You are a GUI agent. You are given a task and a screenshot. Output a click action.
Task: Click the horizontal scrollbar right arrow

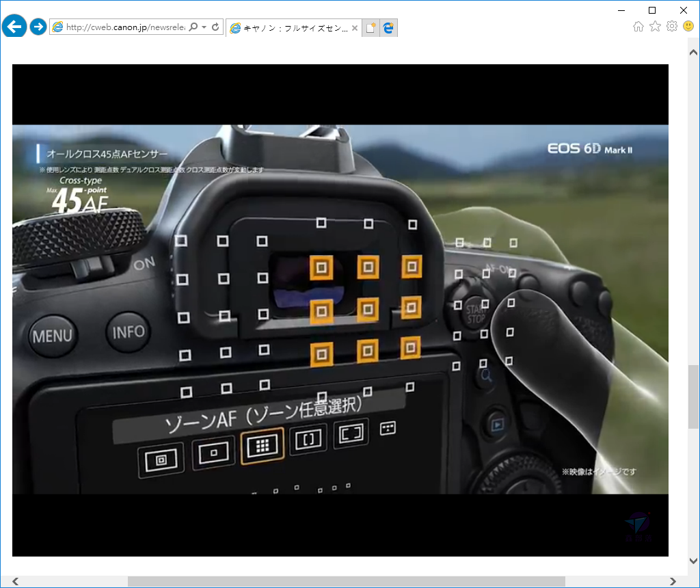pos(673,581)
